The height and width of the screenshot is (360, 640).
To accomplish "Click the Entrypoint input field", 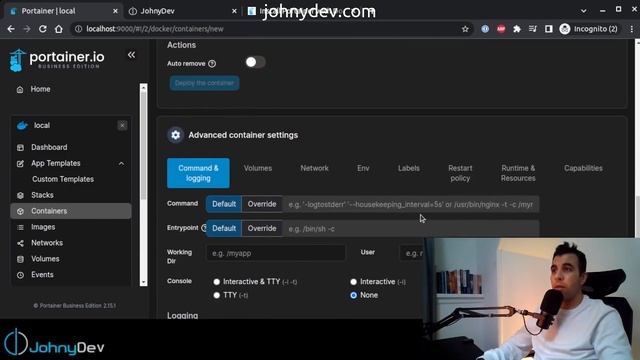I will click(411, 229).
